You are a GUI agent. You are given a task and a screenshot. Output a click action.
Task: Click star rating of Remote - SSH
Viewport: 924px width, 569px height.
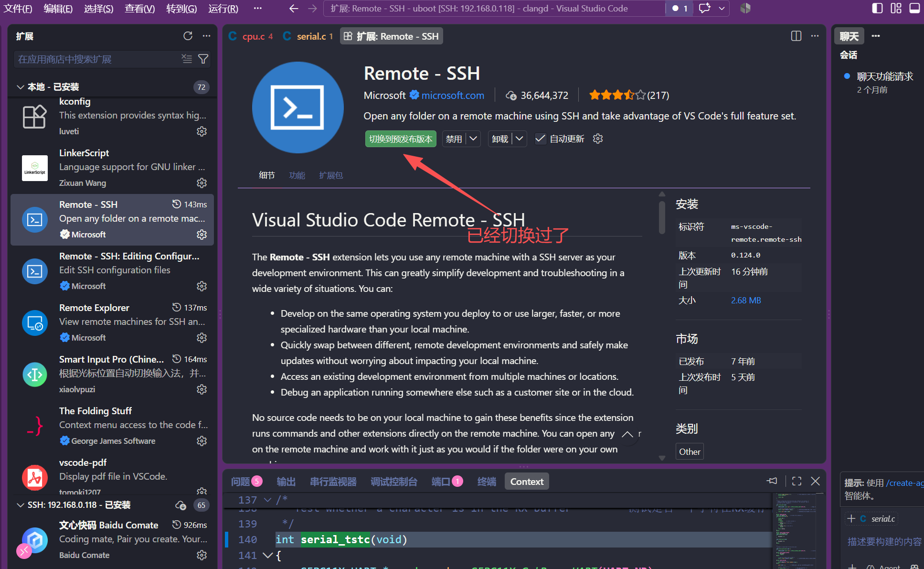click(x=629, y=95)
